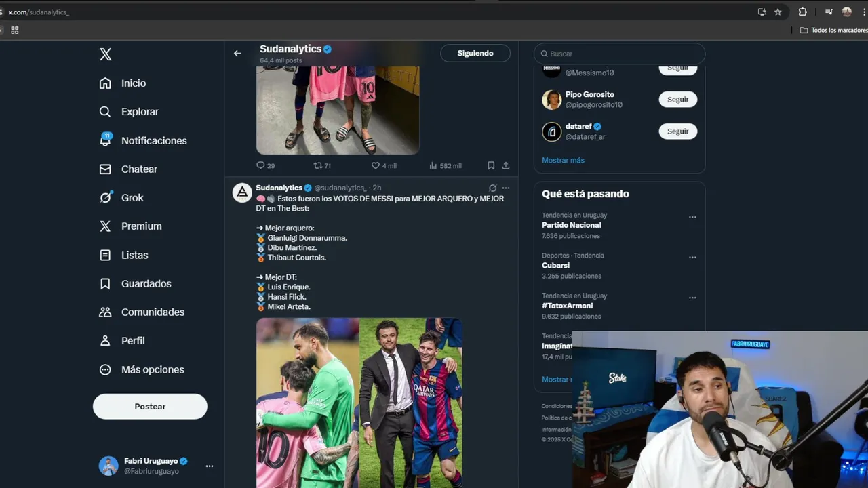Open options for #TatoxArmani trend
Viewport: 868px width, 488px height.
(692, 298)
